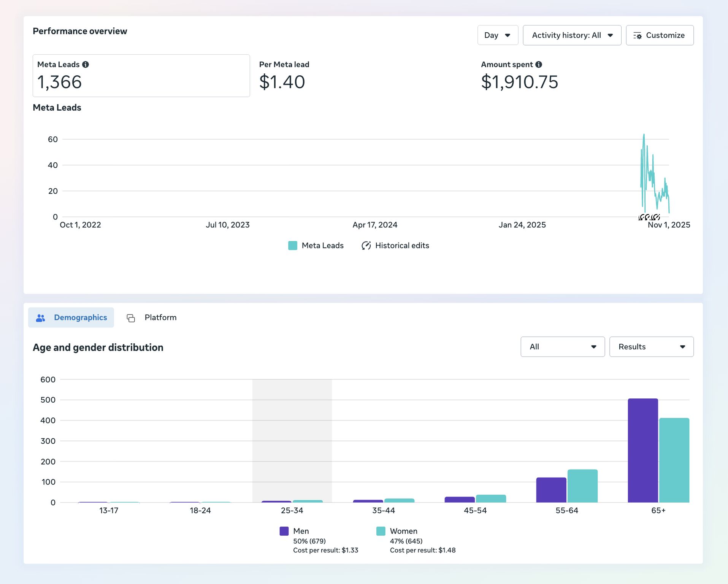Click the Demographics people icon
Image resolution: width=728 pixels, height=584 pixels.
tap(41, 318)
